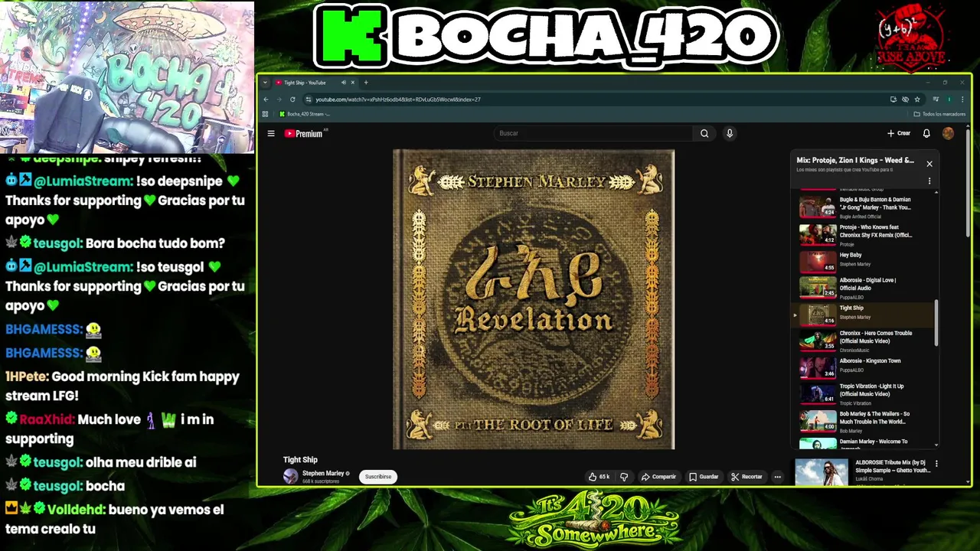Viewport: 980px width, 551px height.
Task: Go to YouTube Premium home logo
Action: 305,133
